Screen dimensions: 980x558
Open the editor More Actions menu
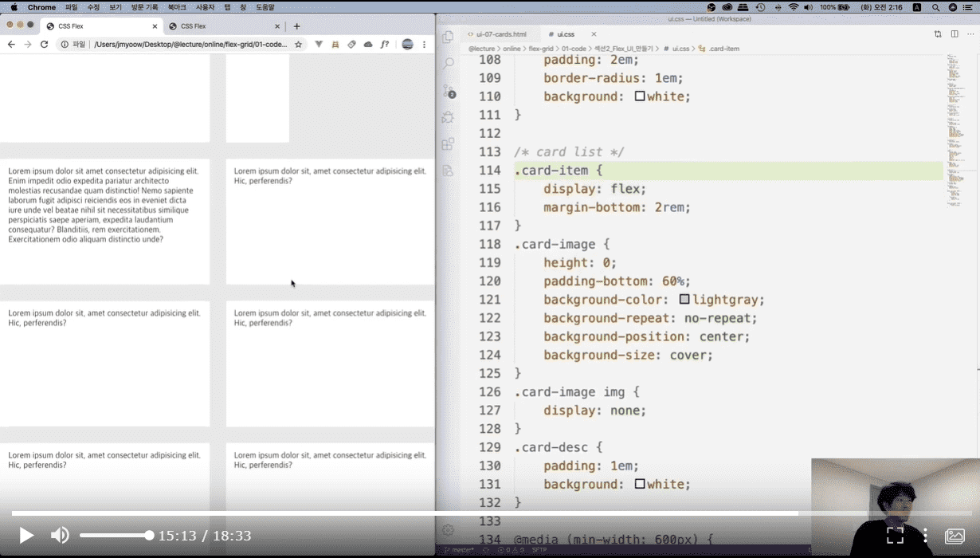coord(970,34)
